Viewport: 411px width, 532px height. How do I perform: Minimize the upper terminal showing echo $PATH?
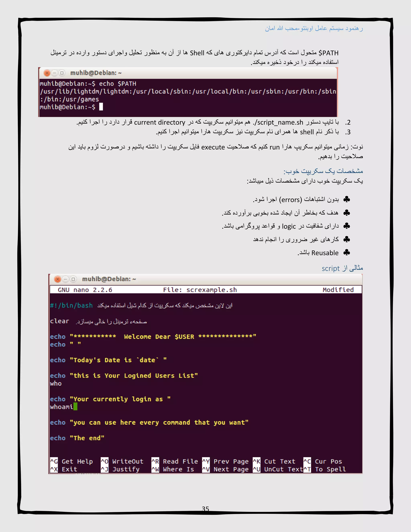coord(55,73)
